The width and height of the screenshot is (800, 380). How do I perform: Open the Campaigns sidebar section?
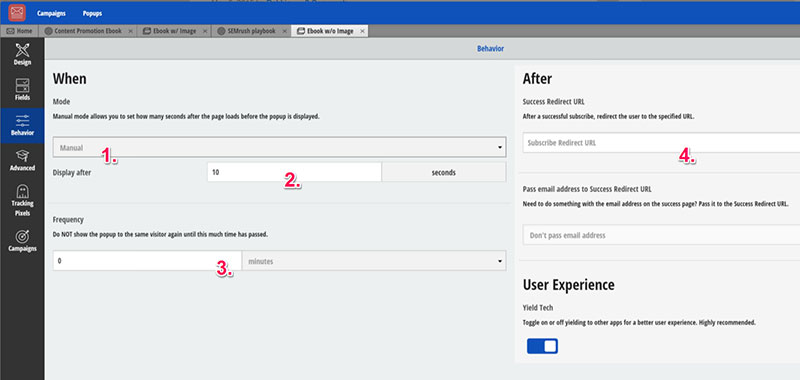point(22,241)
